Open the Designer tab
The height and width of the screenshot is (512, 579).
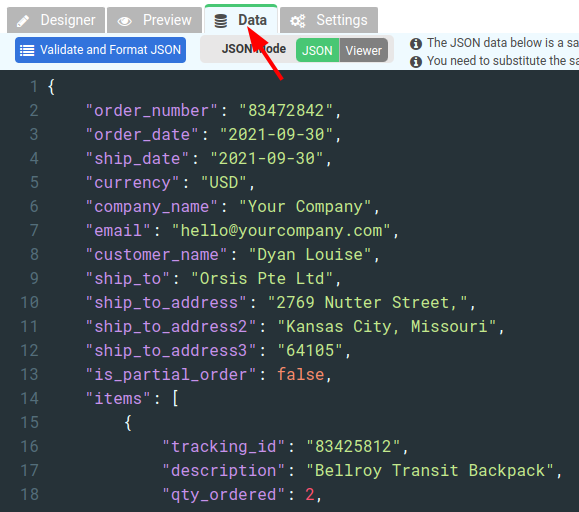pyautogui.click(x=56, y=20)
